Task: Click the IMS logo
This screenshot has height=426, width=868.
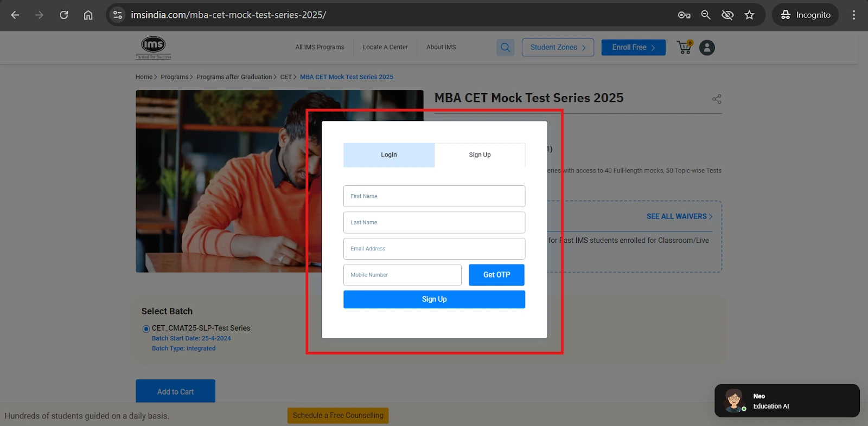Action: click(154, 48)
